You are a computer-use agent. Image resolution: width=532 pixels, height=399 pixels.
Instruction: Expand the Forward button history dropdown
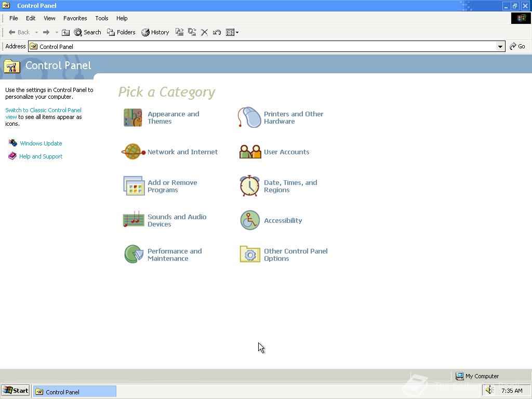(x=57, y=32)
